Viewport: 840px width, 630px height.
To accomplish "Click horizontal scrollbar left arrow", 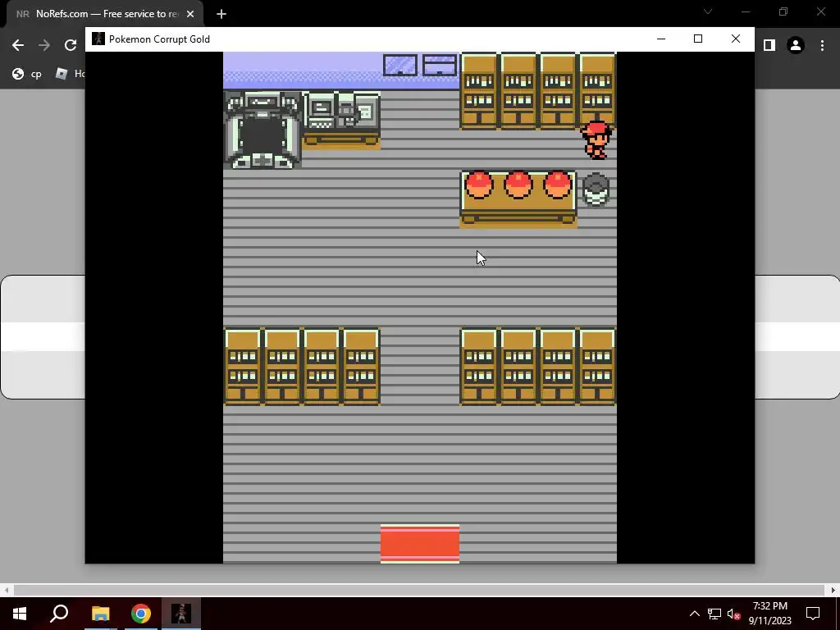I will (x=7, y=591).
